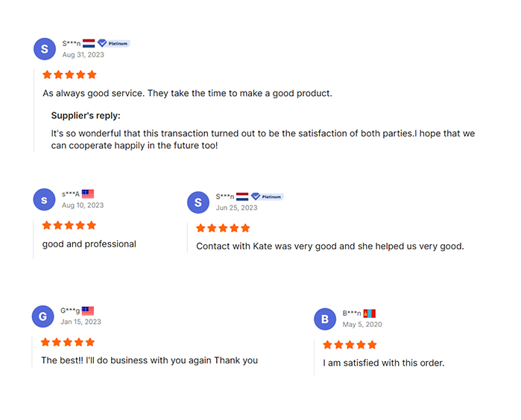
Task: Select B***n's avatar circle
Action: 324,319
